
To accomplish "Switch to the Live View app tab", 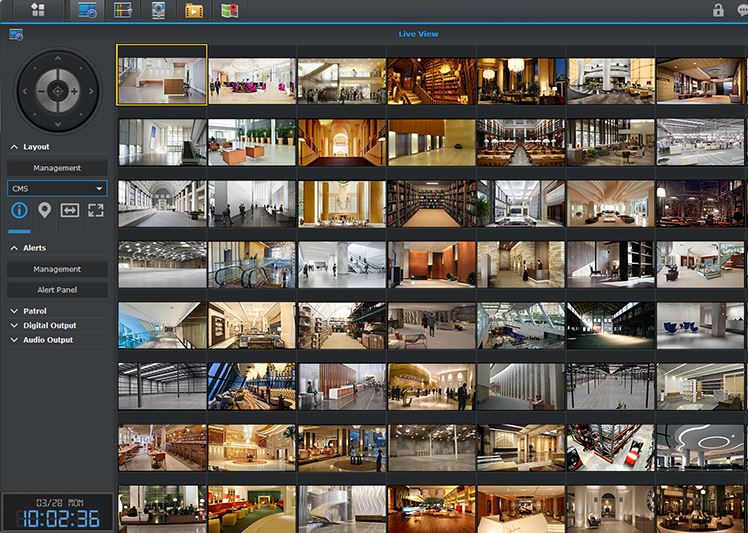I will pyautogui.click(x=87, y=11).
